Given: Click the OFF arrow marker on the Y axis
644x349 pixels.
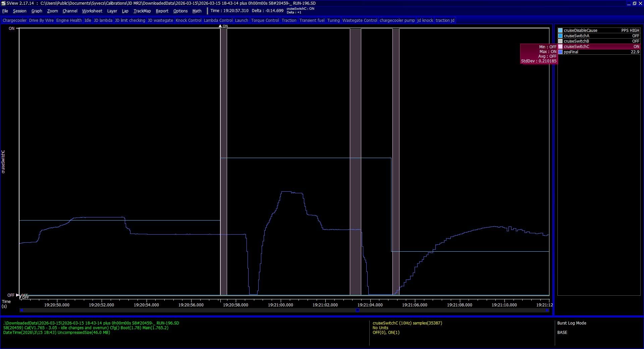Looking at the screenshot, I should tap(17, 295).
